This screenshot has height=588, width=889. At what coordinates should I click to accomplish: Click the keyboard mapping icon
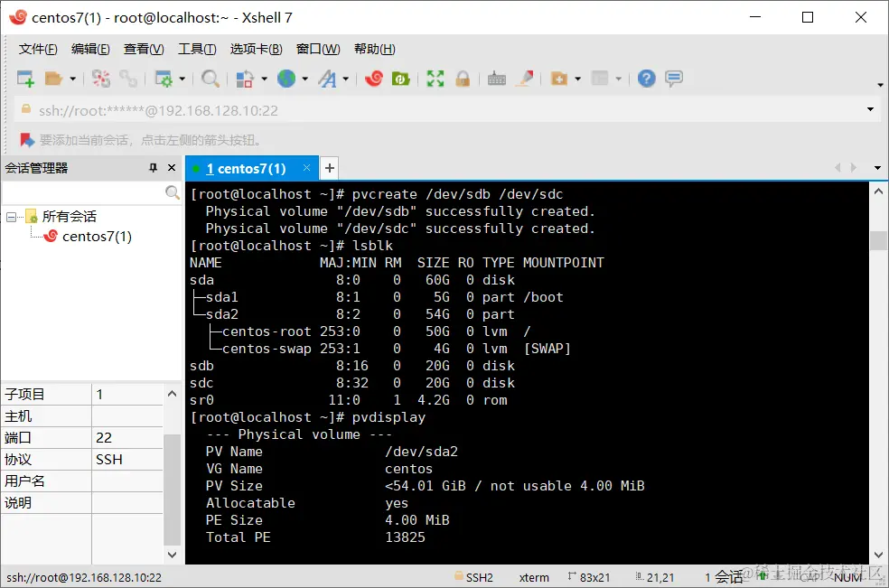coord(497,79)
